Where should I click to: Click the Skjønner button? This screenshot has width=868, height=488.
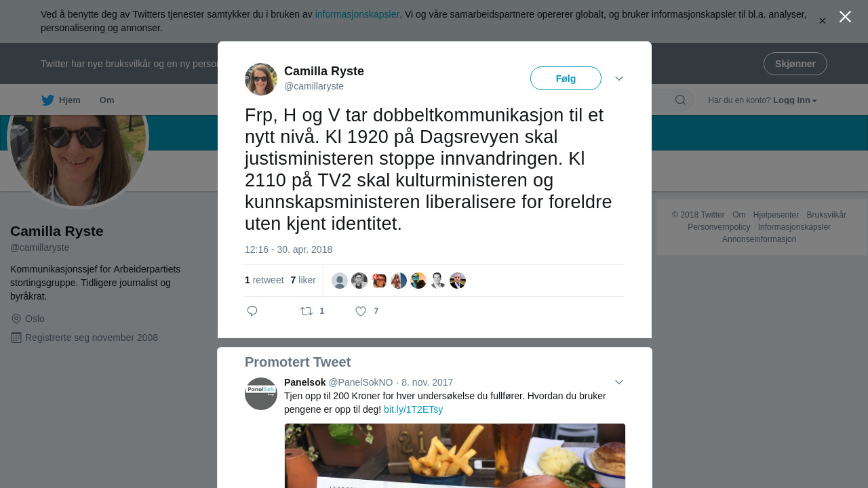[x=795, y=64]
